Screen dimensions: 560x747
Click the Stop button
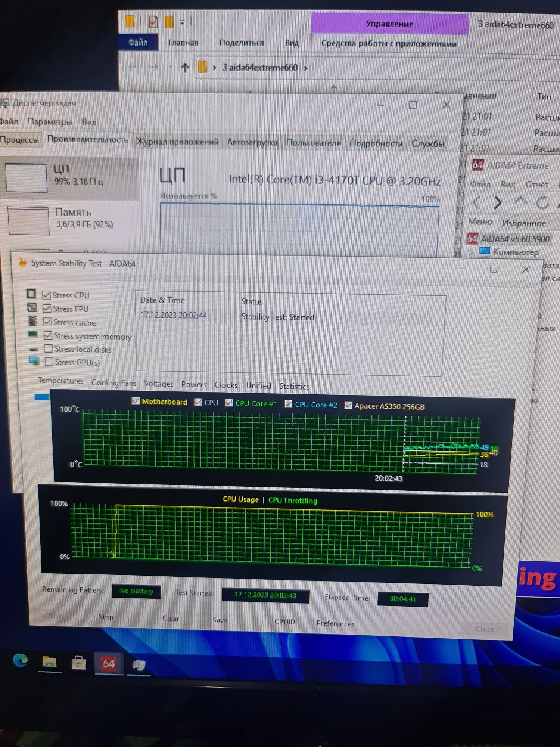pyautogui.click(x=106, y=617)
